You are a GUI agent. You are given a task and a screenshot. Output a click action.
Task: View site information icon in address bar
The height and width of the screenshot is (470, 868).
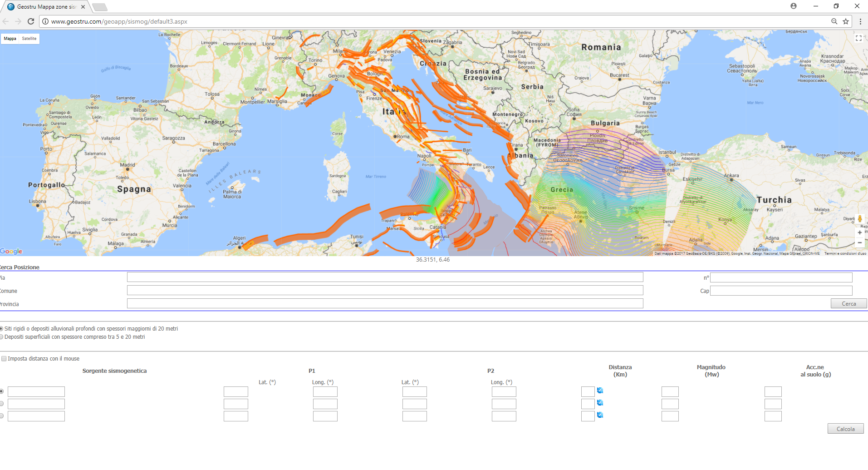coord(45,21)
